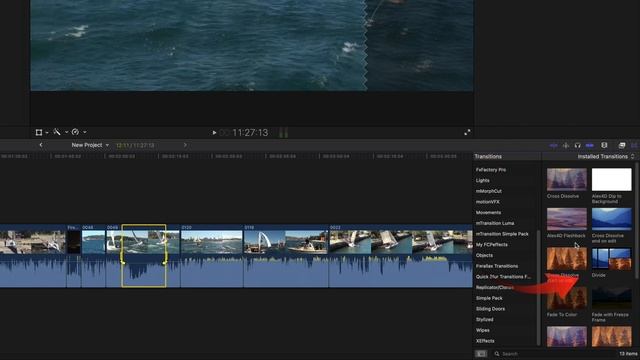Screen dimensions: 640x360
Task: Click the transitions Search field
Action: pyautogui.click(x=553, y=354)
